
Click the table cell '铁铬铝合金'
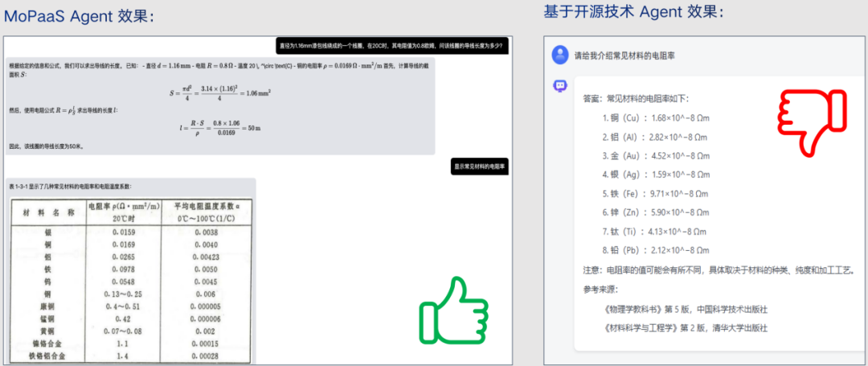click(47, 356)
